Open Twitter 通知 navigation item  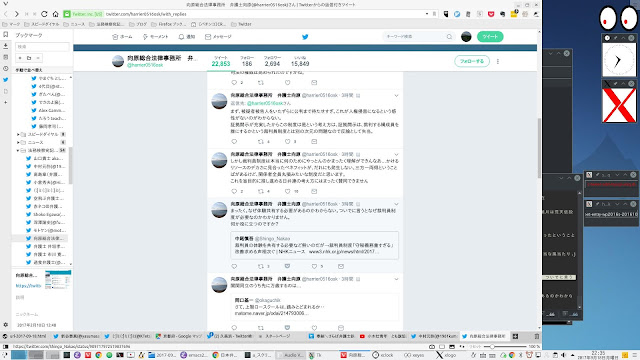pos(187,37)
